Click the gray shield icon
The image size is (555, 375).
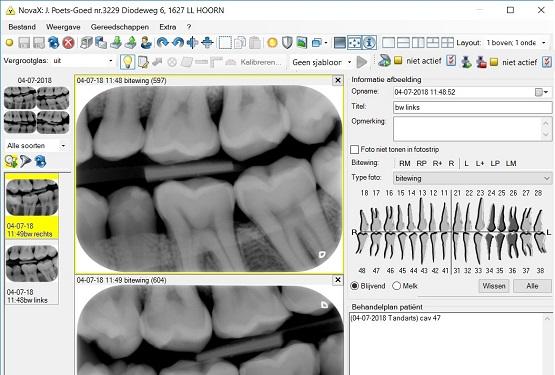[x=287, y=43]
